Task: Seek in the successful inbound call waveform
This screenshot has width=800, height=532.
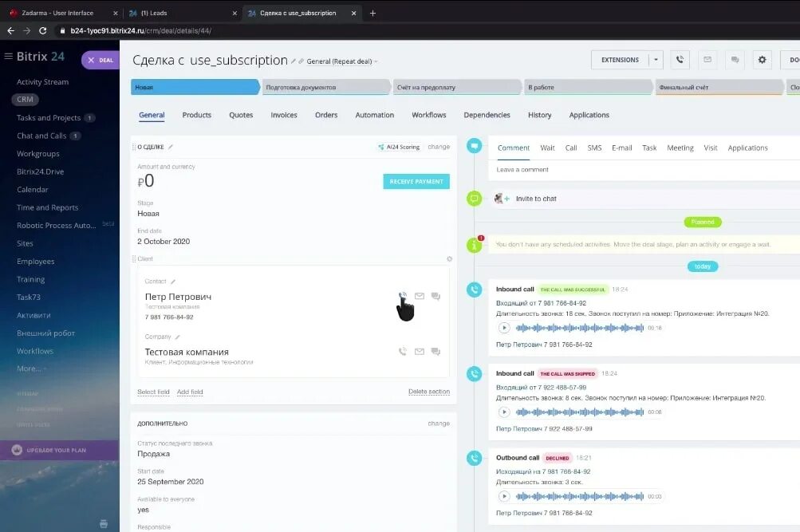Action: pyautogui.click(x=580, y=328)
